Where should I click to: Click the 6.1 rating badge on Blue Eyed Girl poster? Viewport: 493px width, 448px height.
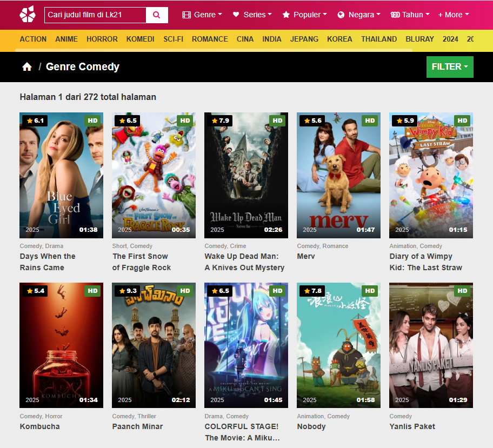(x=35, y=121)
